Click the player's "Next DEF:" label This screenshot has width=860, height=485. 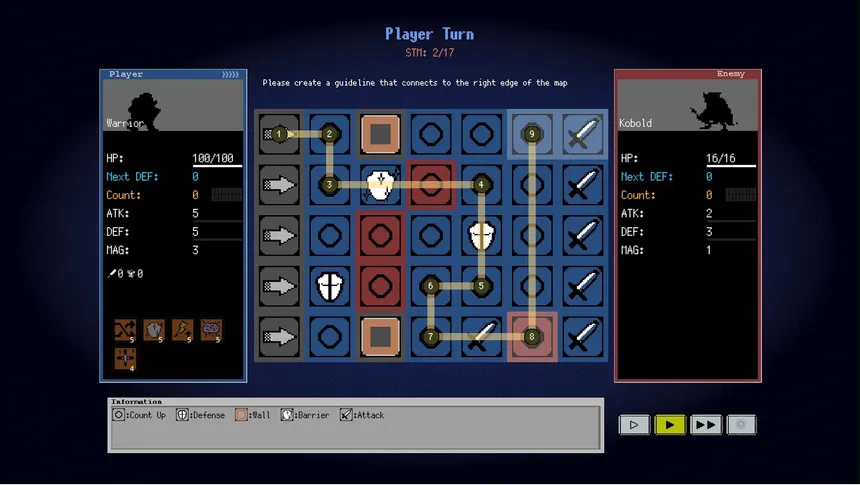click(132, 177)
